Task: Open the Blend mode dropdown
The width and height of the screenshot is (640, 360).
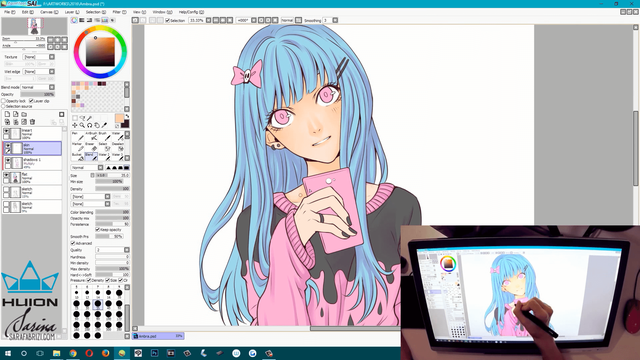Action: tap(38, 87)
